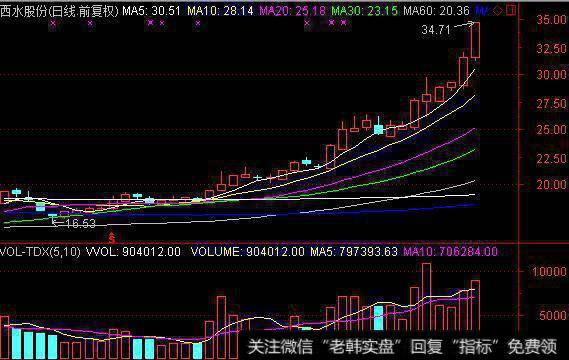Click the cyan candlestick near price 25.00
569x360 pixels.
tap(378, 129)
